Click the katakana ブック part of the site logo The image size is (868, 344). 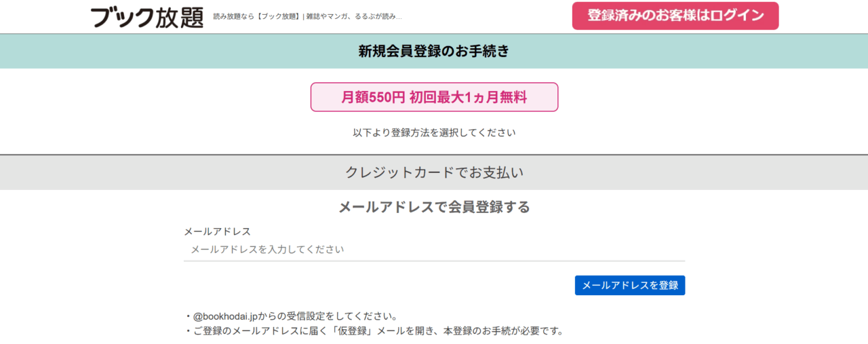click(x=123, y=17)
